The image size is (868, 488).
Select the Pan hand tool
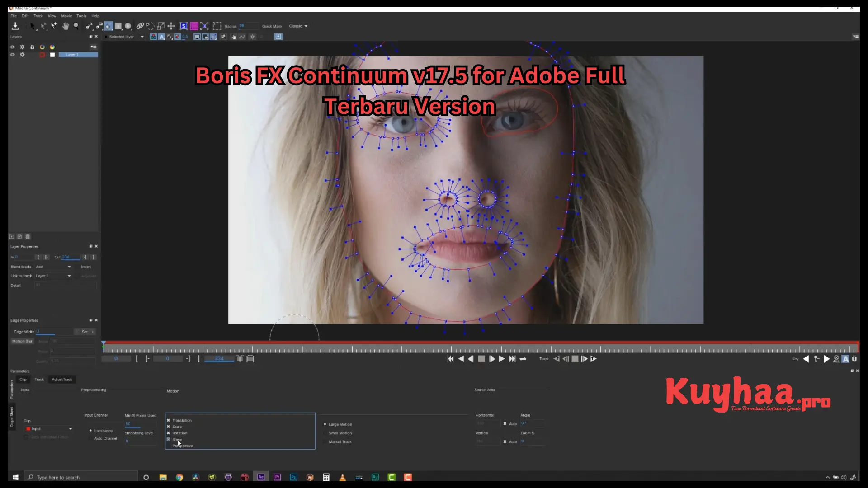[x=66, y=26]
